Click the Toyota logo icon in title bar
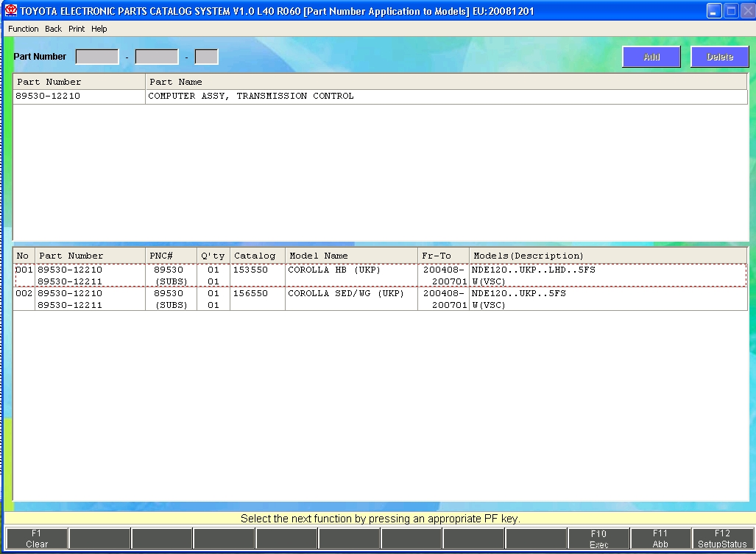This screenshot has height=554, width=756. coord(11,11)
